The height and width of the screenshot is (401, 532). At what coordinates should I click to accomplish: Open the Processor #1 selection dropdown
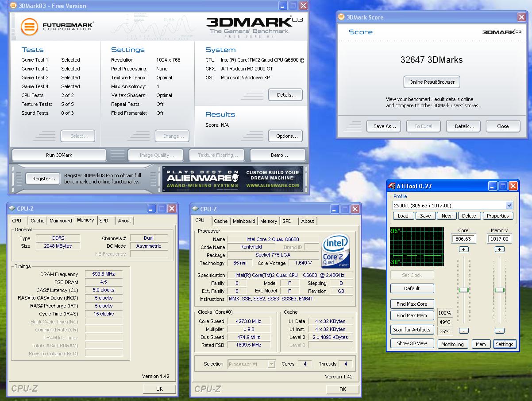point(271,364)
